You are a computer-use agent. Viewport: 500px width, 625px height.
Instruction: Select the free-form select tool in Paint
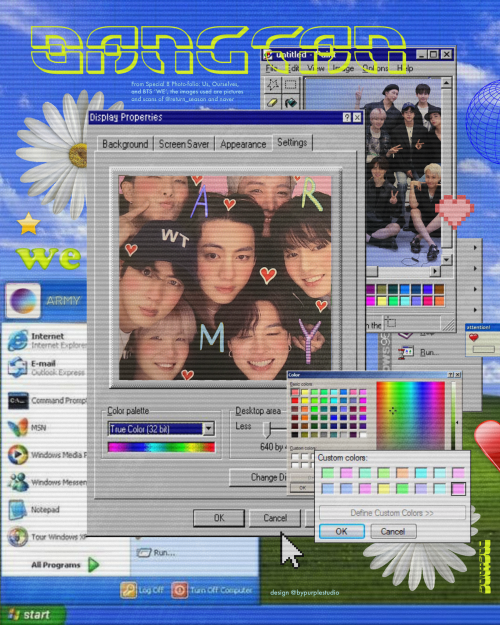click(273, 84)
